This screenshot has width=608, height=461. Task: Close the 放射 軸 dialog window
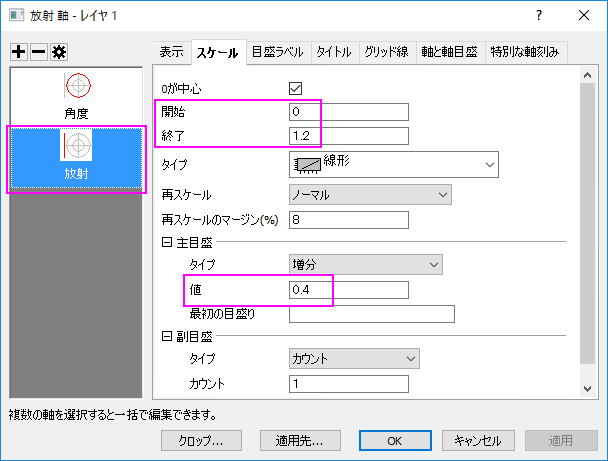584,16
